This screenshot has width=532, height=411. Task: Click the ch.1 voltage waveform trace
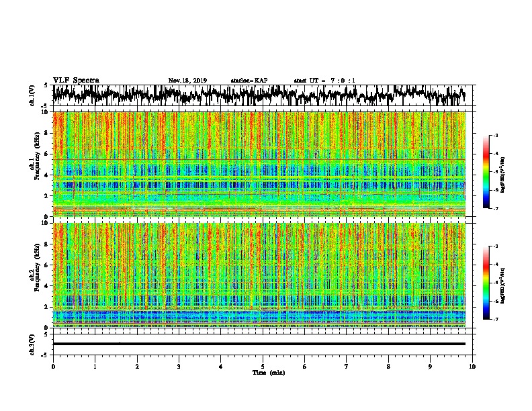click(x=259, y=95)
